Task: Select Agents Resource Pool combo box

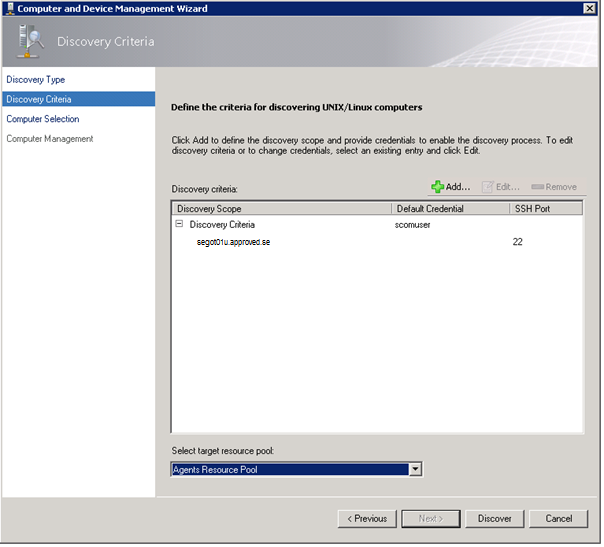Action: coord(289,470)
